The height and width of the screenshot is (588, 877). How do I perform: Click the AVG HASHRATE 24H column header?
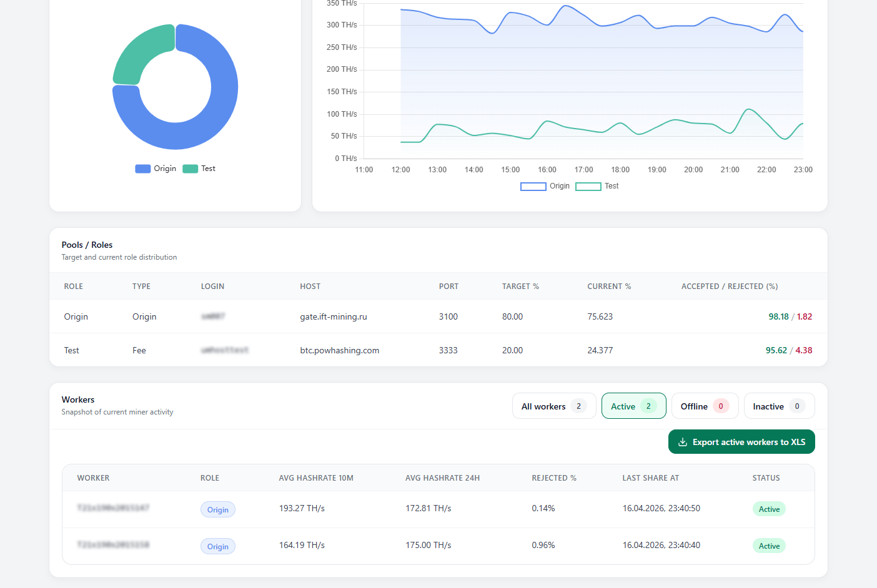pyautogui.click(x=442, y=478)
